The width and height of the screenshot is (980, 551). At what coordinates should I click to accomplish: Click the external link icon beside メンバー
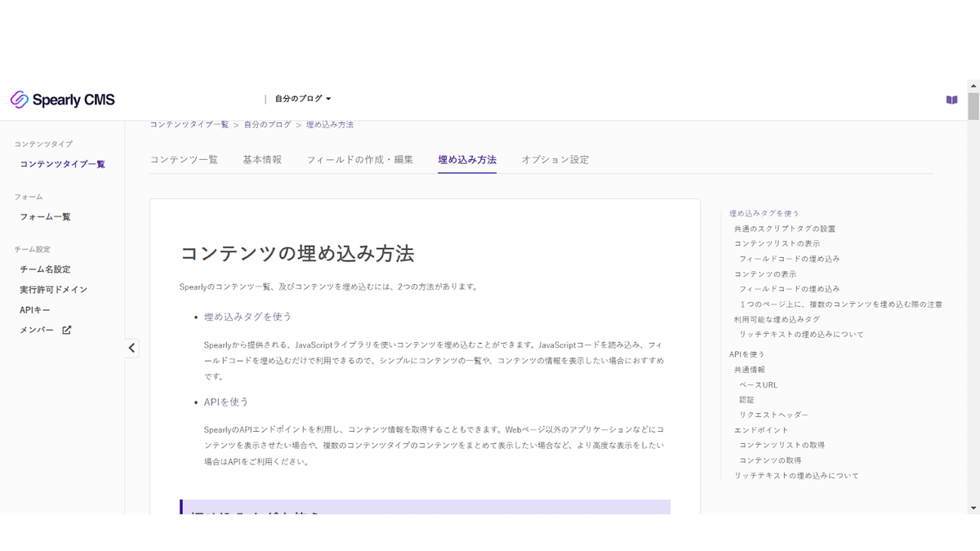[67, 330]
